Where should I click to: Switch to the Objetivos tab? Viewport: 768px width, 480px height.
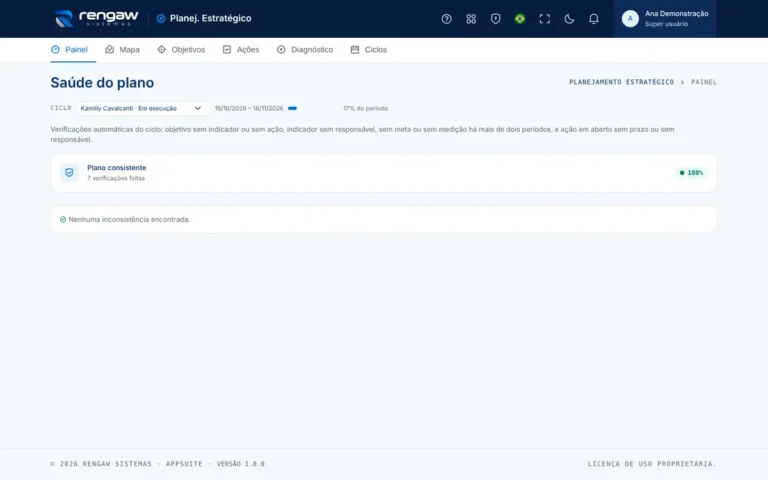pyautogui.click(x=181, y=49)
